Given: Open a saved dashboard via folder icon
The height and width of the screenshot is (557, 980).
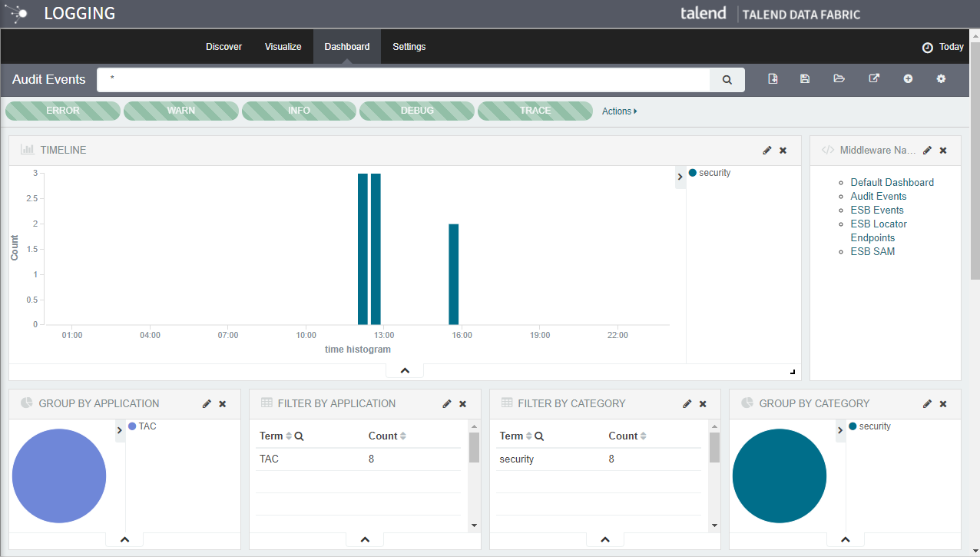Looking at the screenshot, I should (839, 79).
